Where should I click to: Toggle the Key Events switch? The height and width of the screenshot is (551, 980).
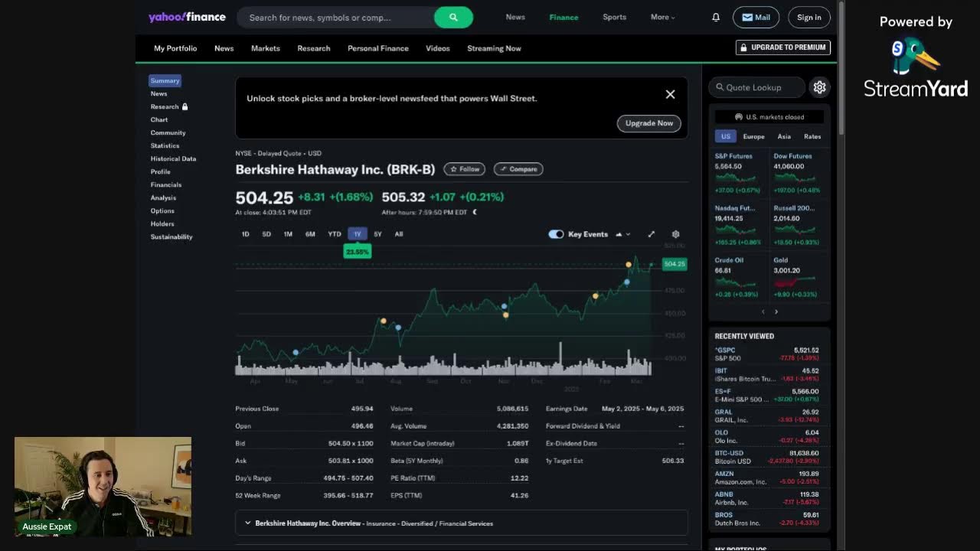[556, 234]
